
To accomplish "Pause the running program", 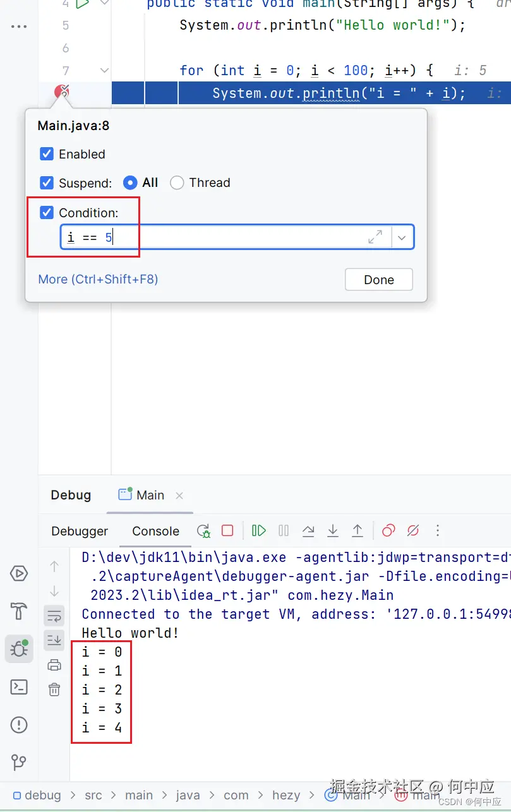I will 284,531.
